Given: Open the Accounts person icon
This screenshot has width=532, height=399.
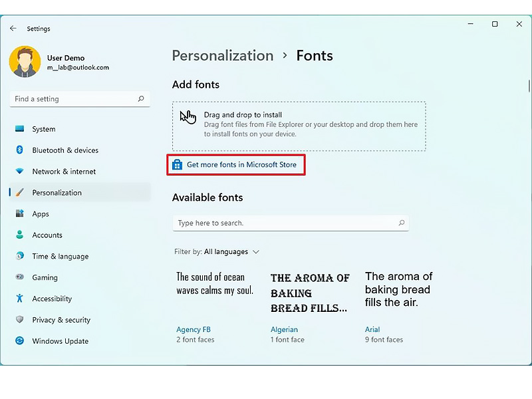Looking at the screenshot, I should [20, 235].
